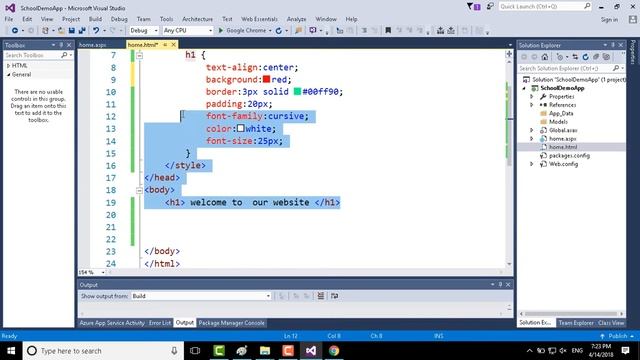Image resolution: width=640 pixels, height=360 pixels.
Task: Close the home.html editor tab
Action: [173, 45]
